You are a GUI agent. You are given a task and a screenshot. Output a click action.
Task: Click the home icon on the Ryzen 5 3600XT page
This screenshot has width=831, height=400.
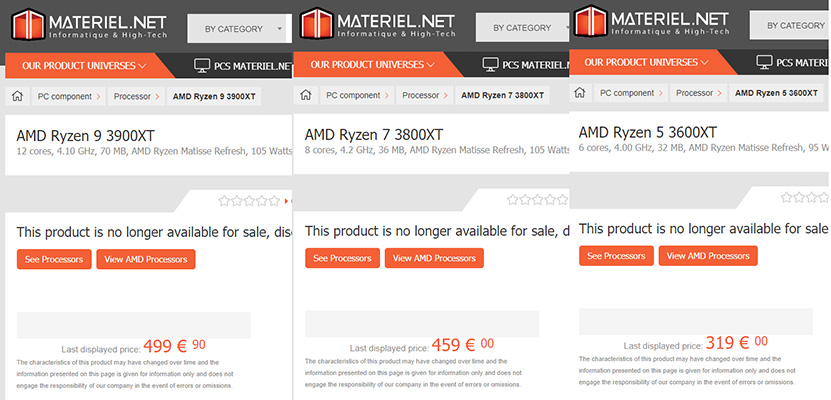coord(579,93)
